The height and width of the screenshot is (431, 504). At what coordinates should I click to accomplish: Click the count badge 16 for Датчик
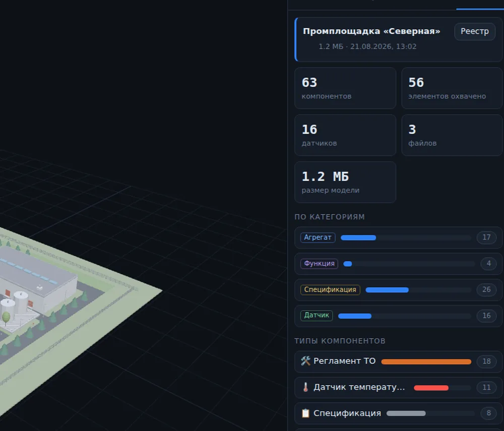coord(486,316)
